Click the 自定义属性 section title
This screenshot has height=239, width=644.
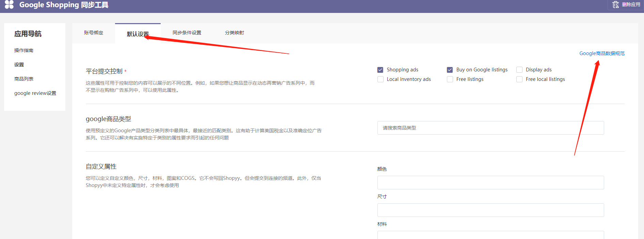click(x=101, y=167)
